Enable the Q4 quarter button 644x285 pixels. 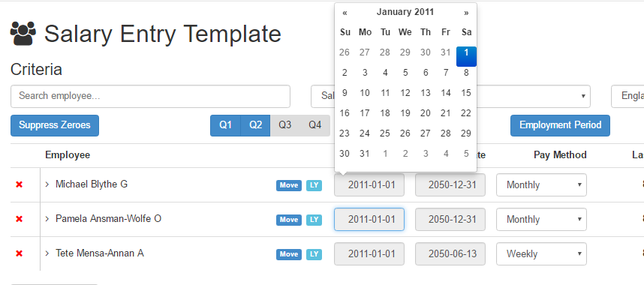315,125
